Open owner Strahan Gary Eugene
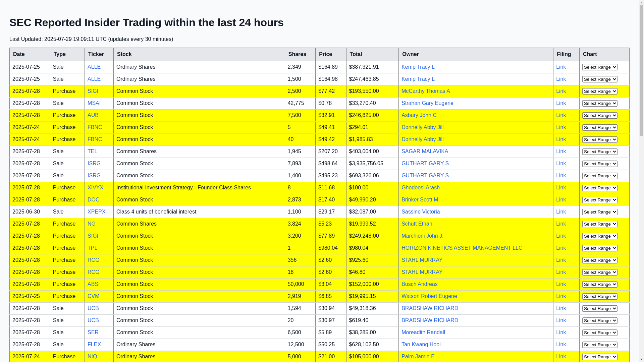 click(427, 103)
